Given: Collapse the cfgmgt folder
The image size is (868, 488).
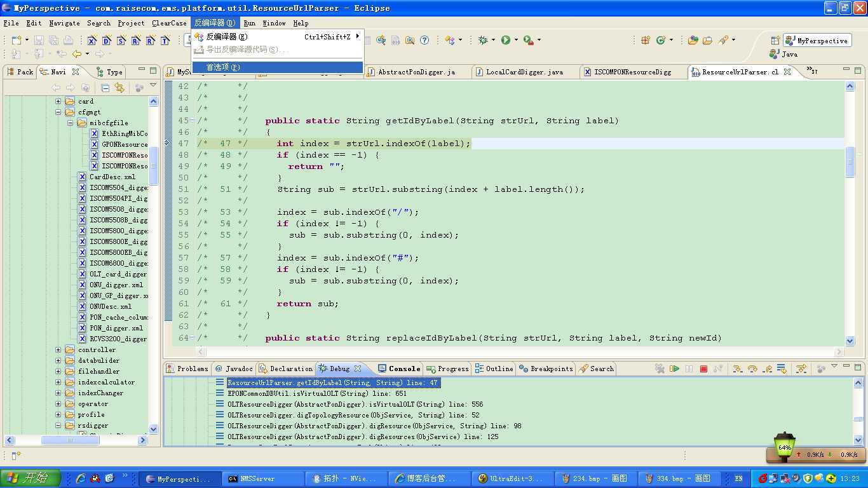Looking at the screenshot, I should (x=58, y=112).
